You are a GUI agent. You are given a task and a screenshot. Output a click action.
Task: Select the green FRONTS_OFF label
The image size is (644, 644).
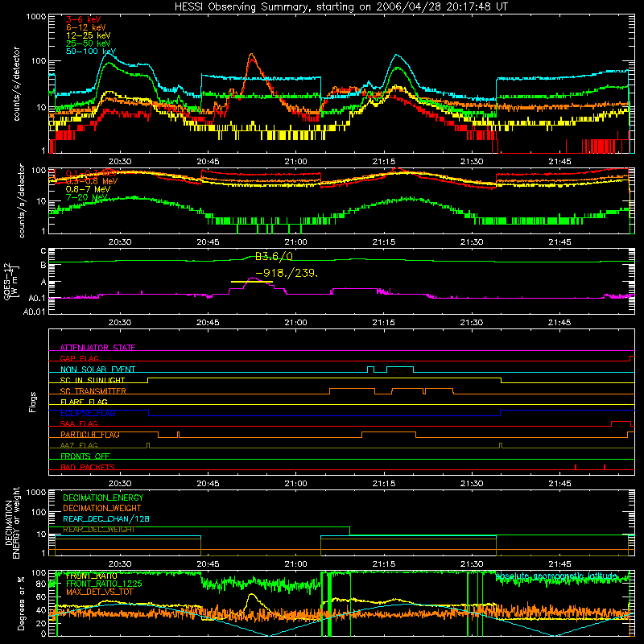tap(85, 456)
